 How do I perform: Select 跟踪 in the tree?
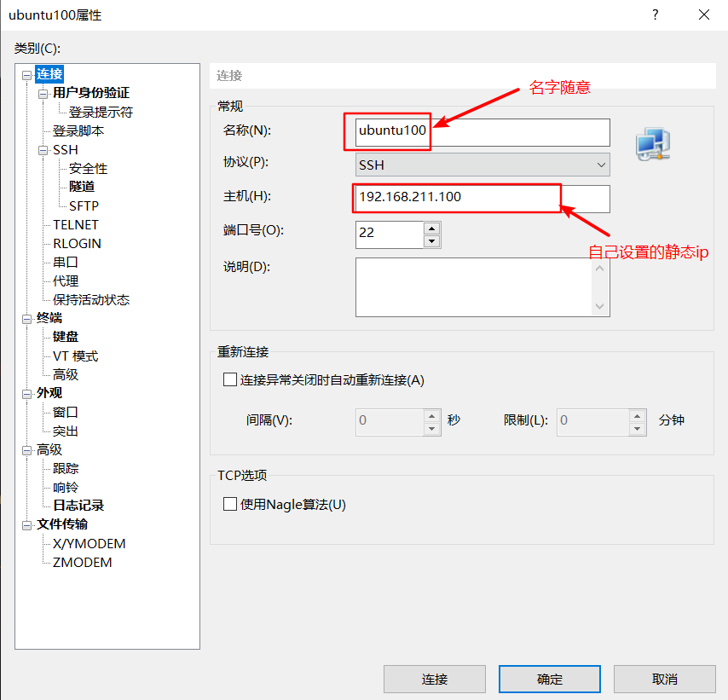66,468
